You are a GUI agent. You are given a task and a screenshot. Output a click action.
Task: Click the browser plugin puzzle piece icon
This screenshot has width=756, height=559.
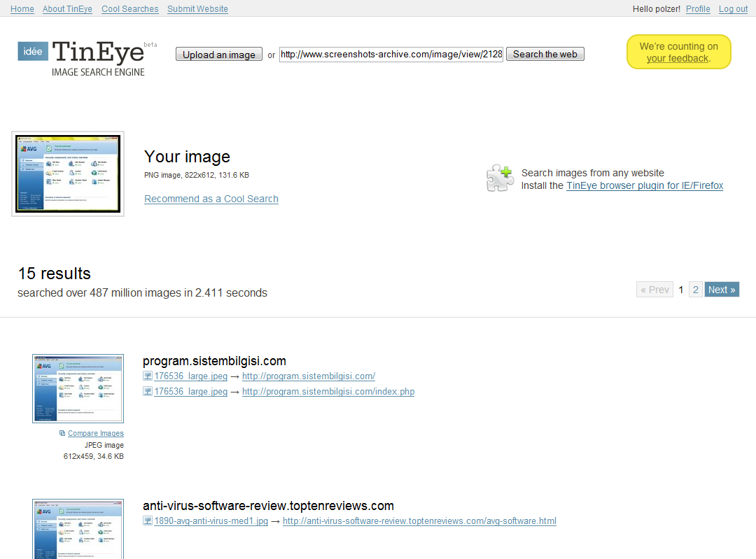(500, 178)
